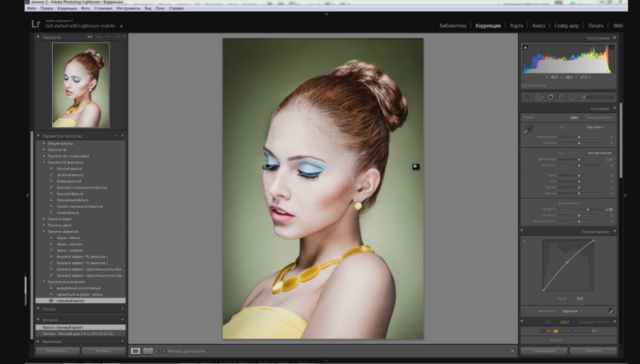Collapse the Пресеты эффектов folder
640x364 pixels.
point(44,232)
